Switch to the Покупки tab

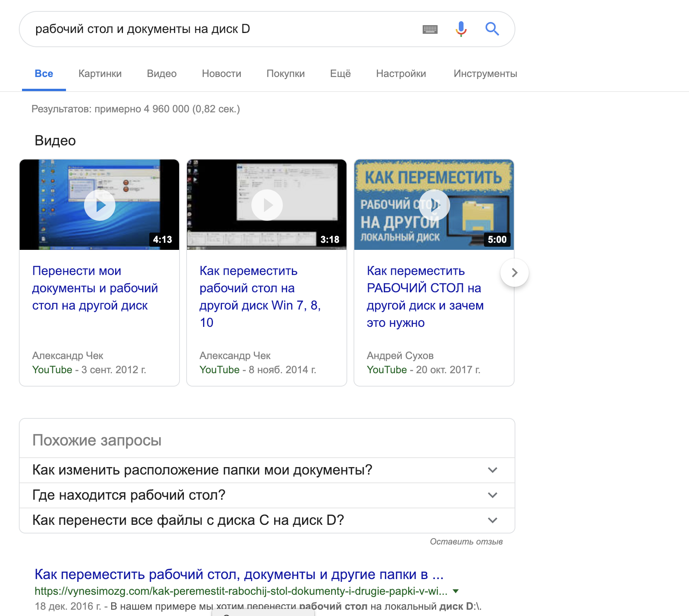point(286,74)
